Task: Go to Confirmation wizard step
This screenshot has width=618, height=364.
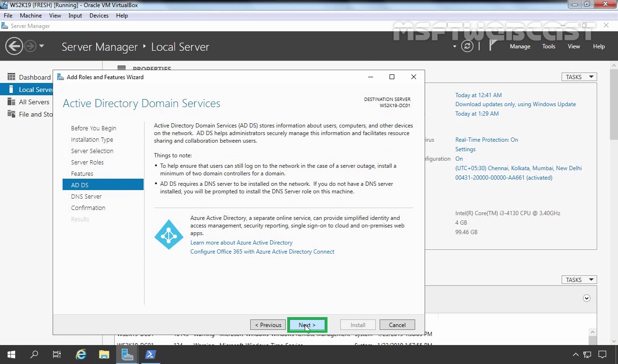Action: [x=88, y=208]
